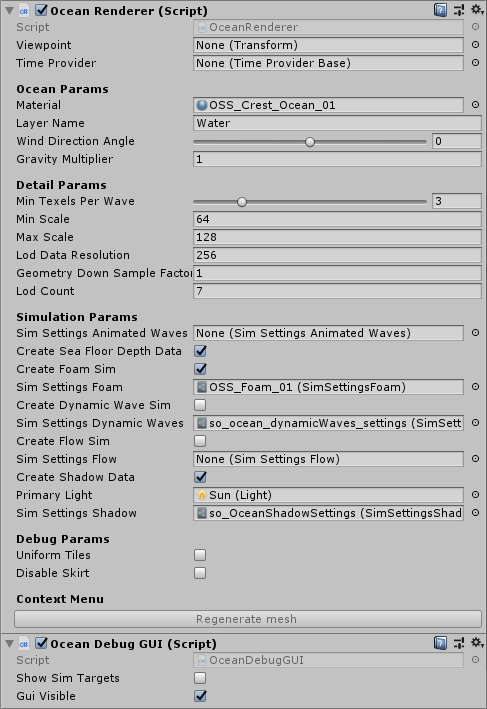Click object picker circle for Time Provider
The image size is (487, 709).
tap(475, 63)
